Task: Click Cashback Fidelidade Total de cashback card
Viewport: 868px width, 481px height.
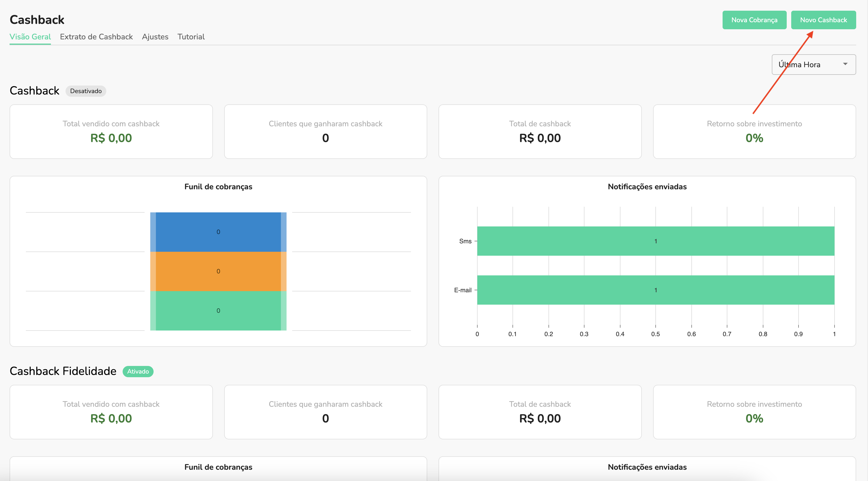Action: (539, 412)
